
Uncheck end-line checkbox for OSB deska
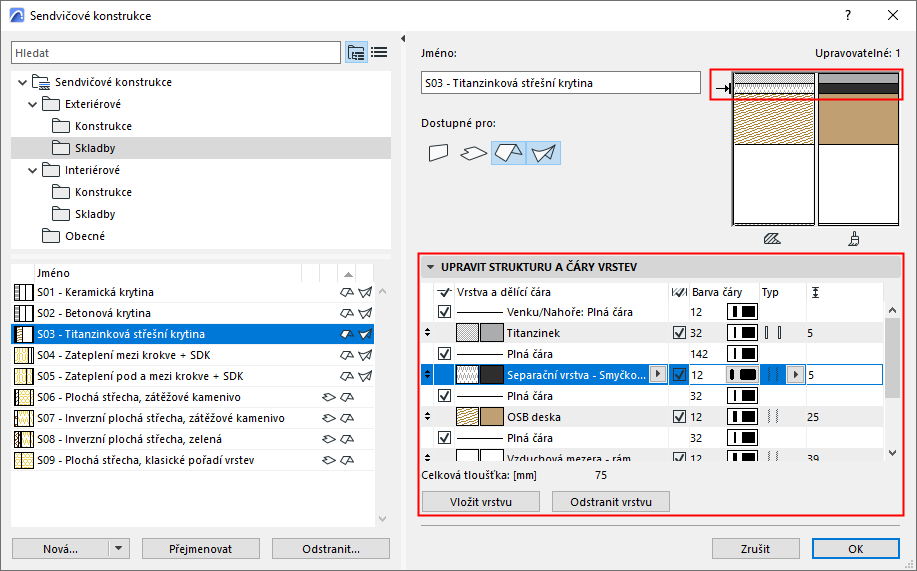[679, 417]
